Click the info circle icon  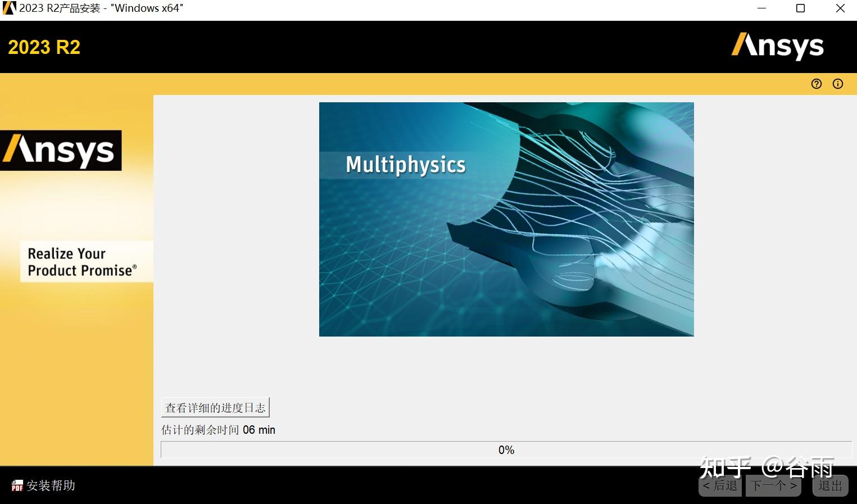tap(837, 83)
